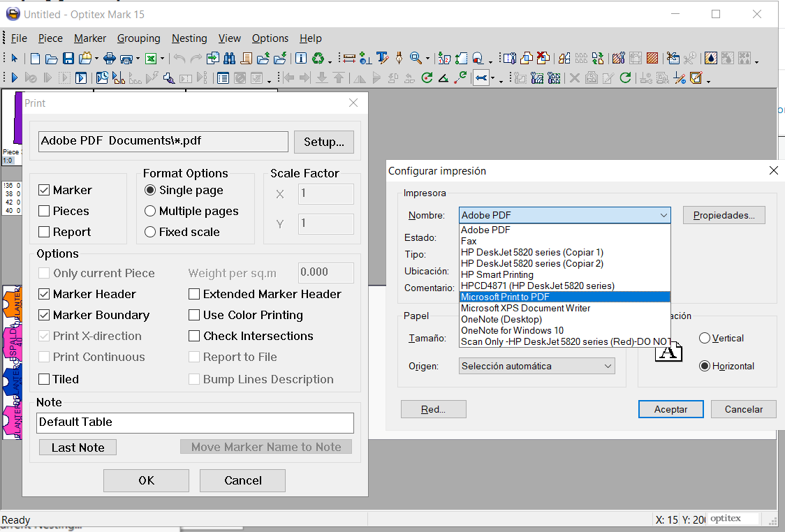The width and height of the screenshot is (785, 532).
Task: Open the File menu
Action: click(19, 38)
